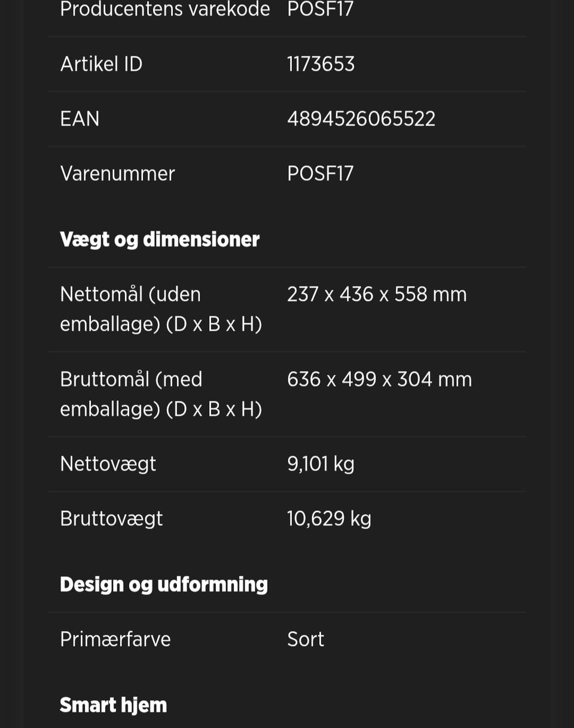Select the Artikel ID number 1173653
Image resolution: width=574 pixels, height=728 pixels.
[320, 64]
